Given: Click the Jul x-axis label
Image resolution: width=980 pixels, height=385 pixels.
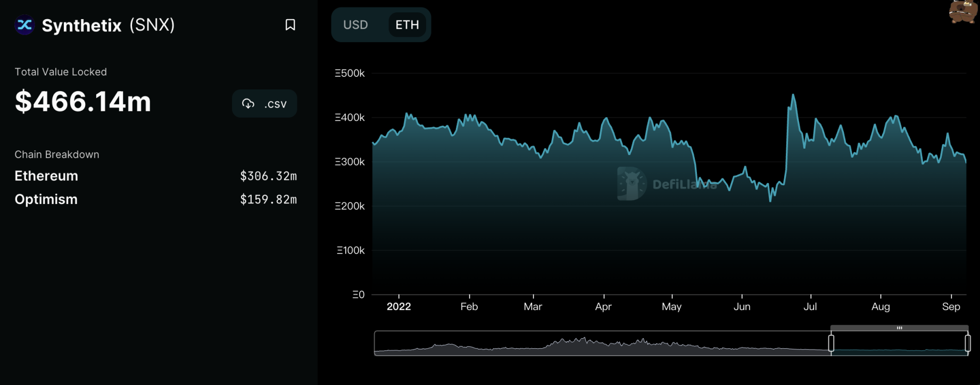Looking at the screenshot, I should 810,307.
